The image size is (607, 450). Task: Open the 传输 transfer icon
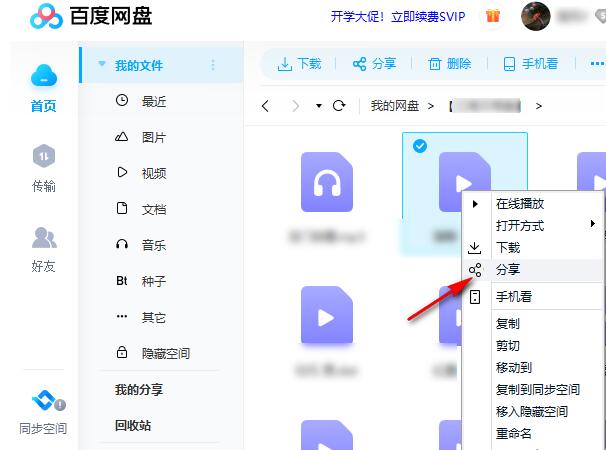44,157
